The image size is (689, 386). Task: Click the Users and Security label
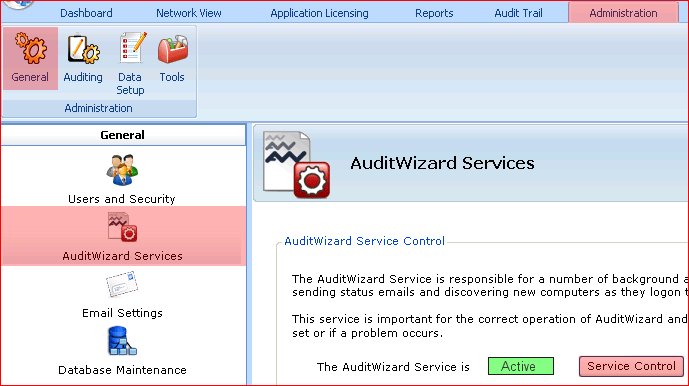click(x=122, y=199)
